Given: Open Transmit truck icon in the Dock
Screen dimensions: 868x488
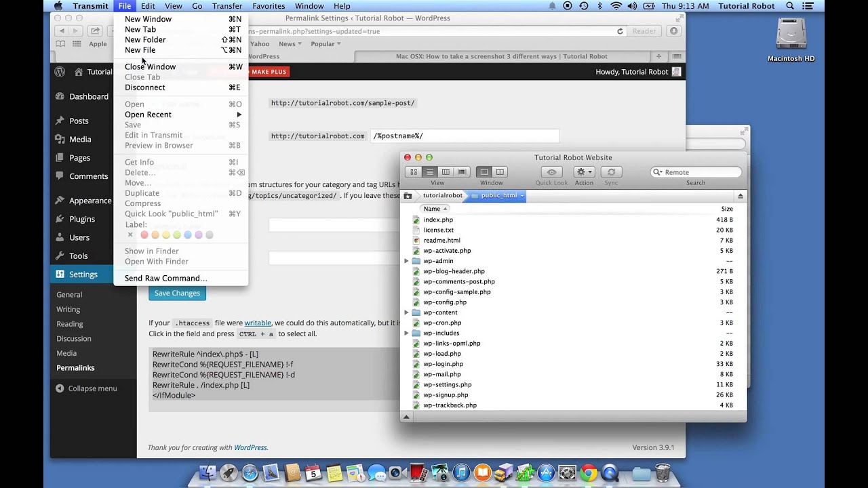Looking at the screenshot, I should (504, 472).
